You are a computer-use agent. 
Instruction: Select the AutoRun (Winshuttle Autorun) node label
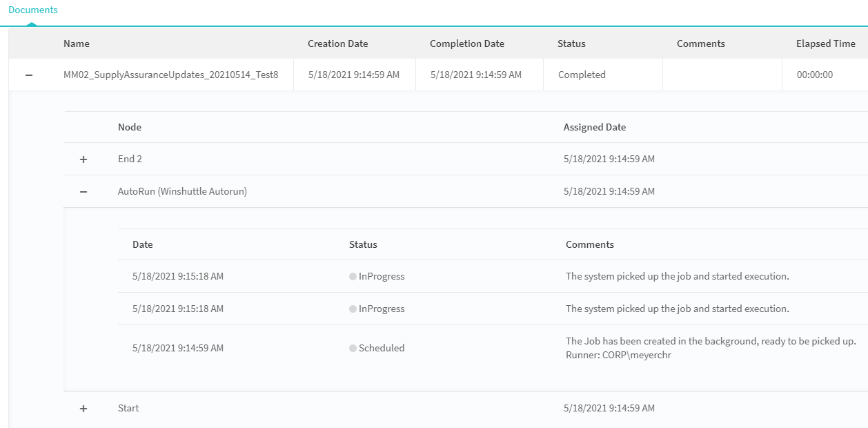click(182, 191)
